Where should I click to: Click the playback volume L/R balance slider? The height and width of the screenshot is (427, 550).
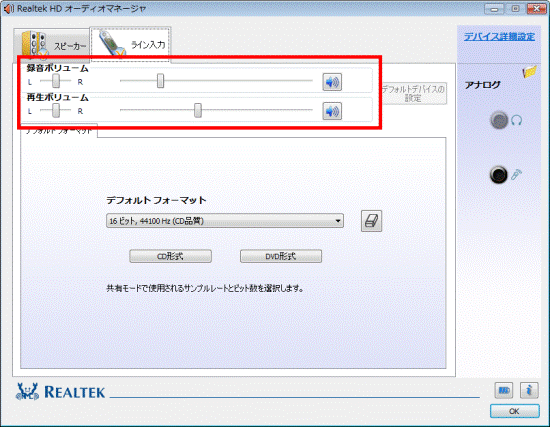click(56, 110)
